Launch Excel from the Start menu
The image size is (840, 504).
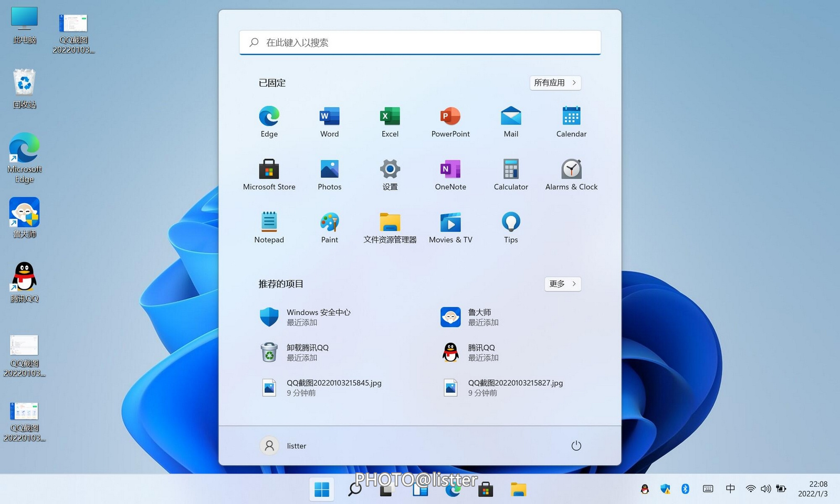(390, 122)
